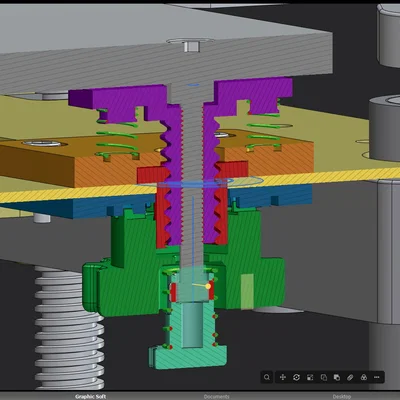The image size is (400, 400).
Task: Switch to the Graphic Soft tab
Action: (90, 396)
